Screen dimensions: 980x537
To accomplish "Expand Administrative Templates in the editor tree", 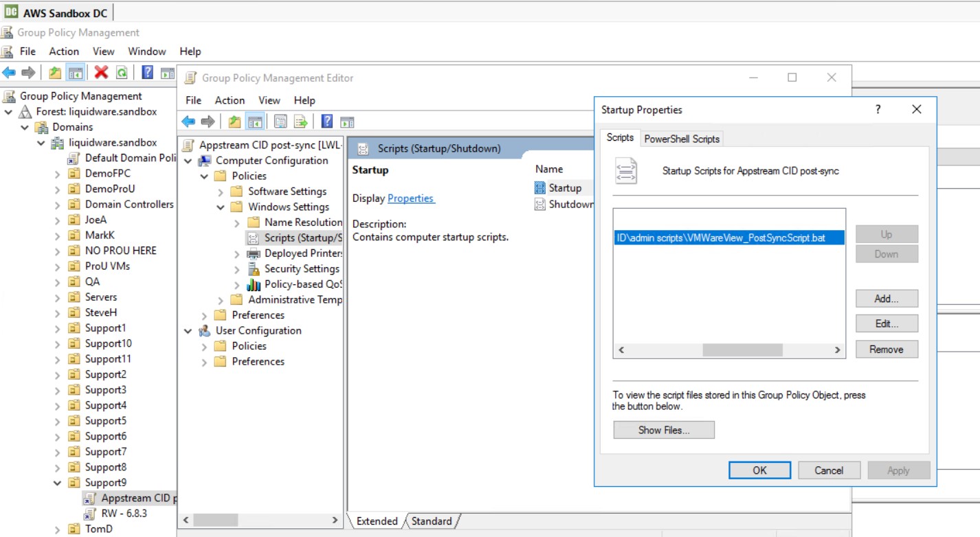I will tap(221, 300).
